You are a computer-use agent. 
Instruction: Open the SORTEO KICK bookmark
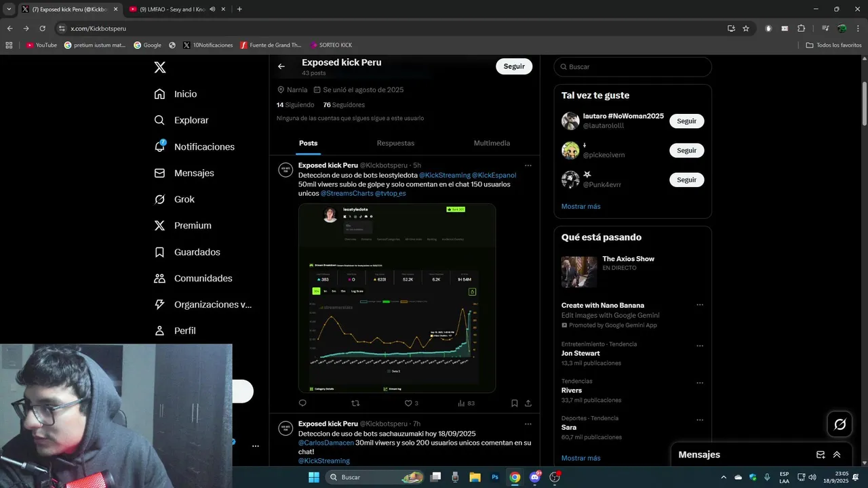331,45
